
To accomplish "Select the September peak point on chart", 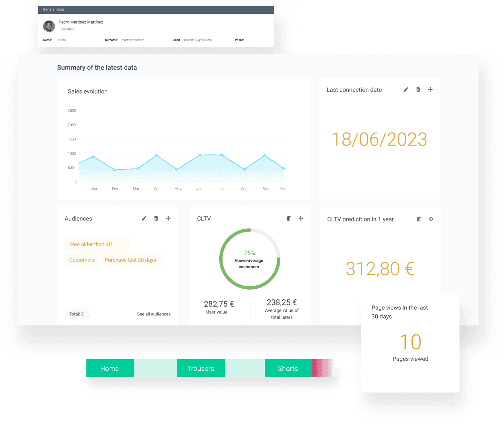I will point(265,155).
